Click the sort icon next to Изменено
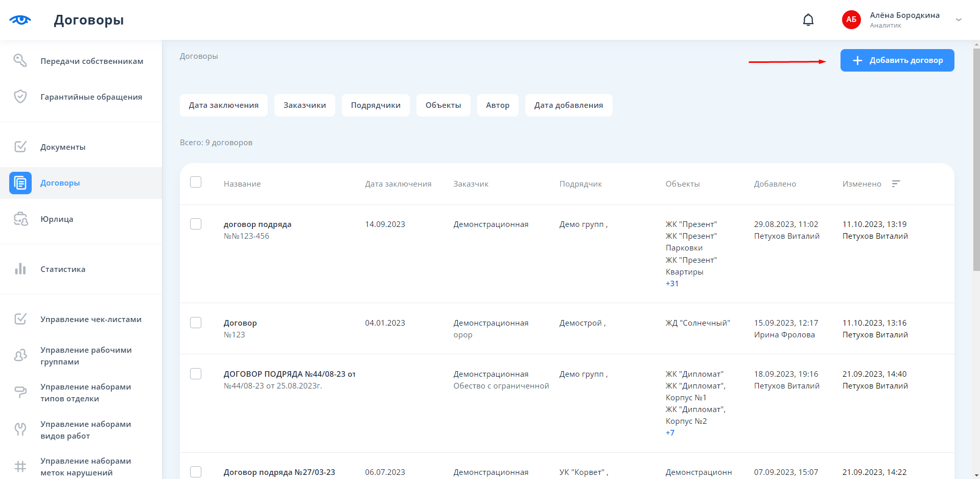 click(x=896, y=184)
